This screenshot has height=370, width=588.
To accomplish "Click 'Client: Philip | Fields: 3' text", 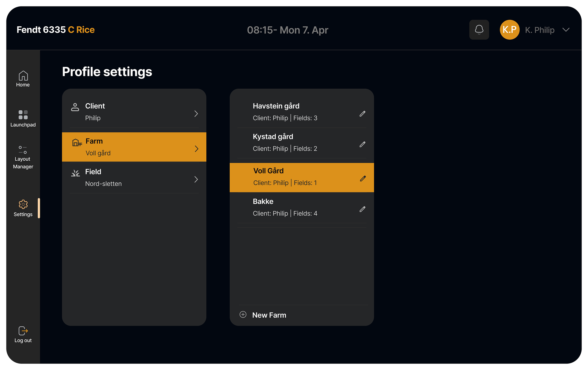I will pyautogui.click(x=285, y=118).
